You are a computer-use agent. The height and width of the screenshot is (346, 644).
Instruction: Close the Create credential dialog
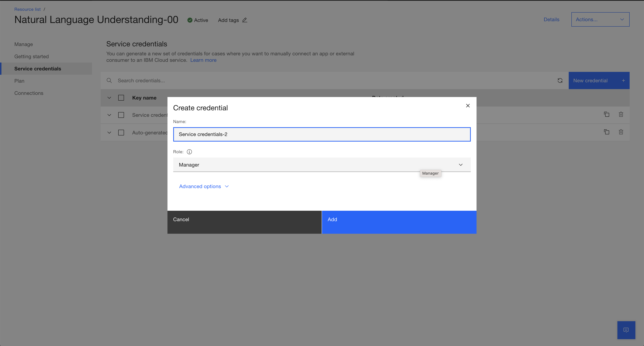[x=468, y=106]
